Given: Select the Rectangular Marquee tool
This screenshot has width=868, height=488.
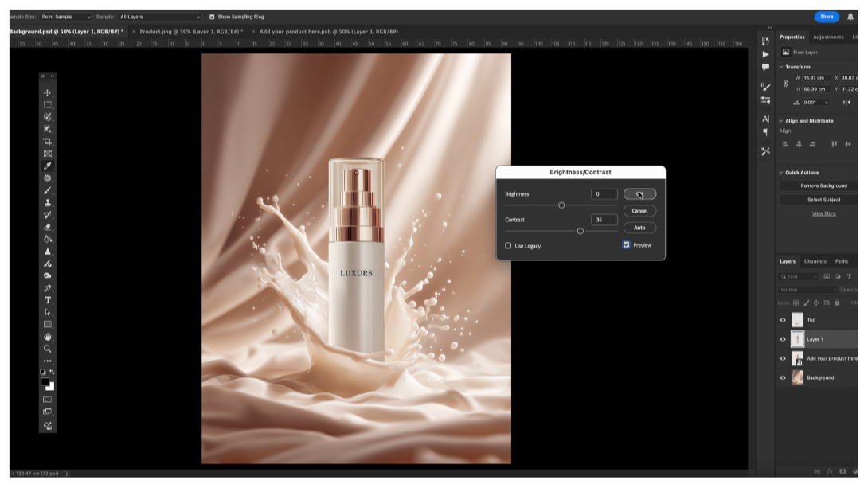Looking at the screenshot, I should [48, 104].
